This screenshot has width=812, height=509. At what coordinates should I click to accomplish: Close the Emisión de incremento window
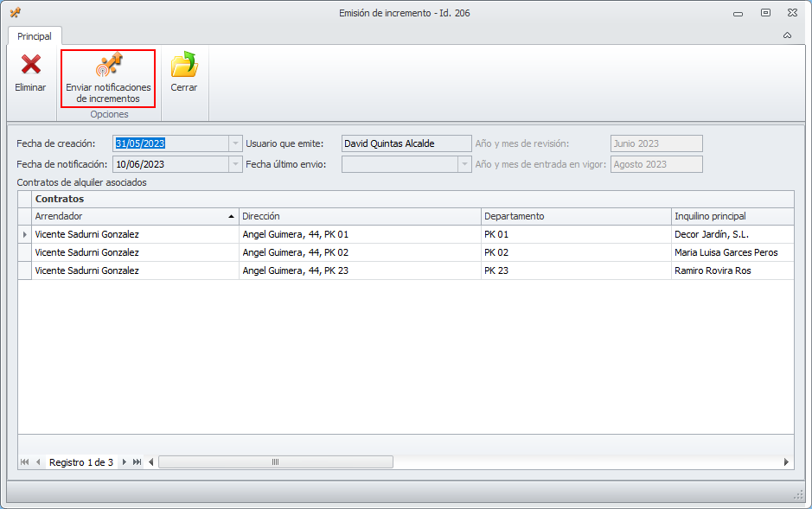pos(792,13)
